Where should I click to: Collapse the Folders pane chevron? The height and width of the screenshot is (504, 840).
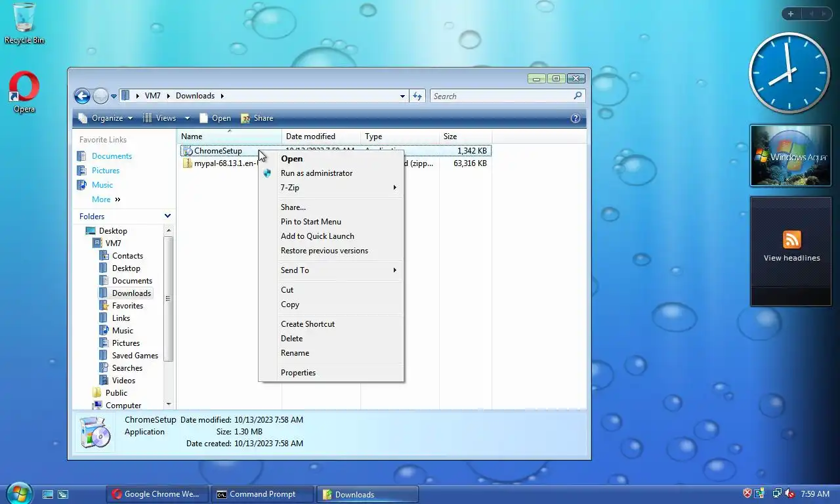click(167, 216)
